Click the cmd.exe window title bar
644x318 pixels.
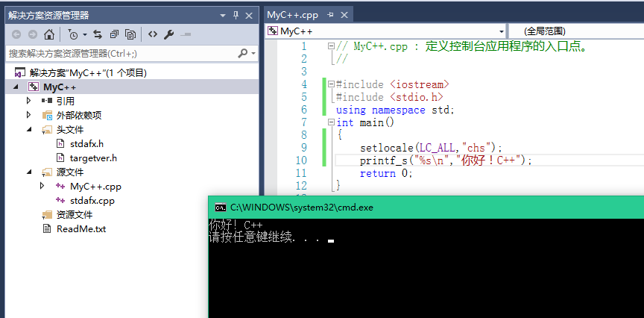(x=426, y=208)
